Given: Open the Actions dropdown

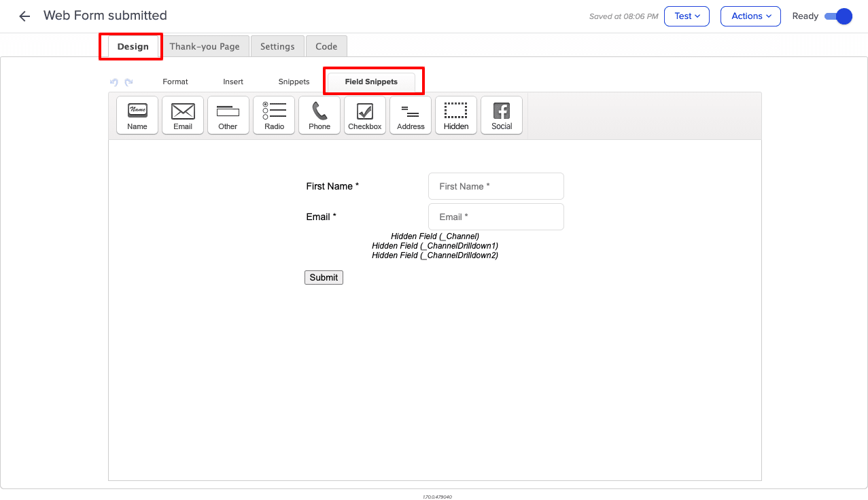Looking at the screenshot, I should click(x=750, y=16).
